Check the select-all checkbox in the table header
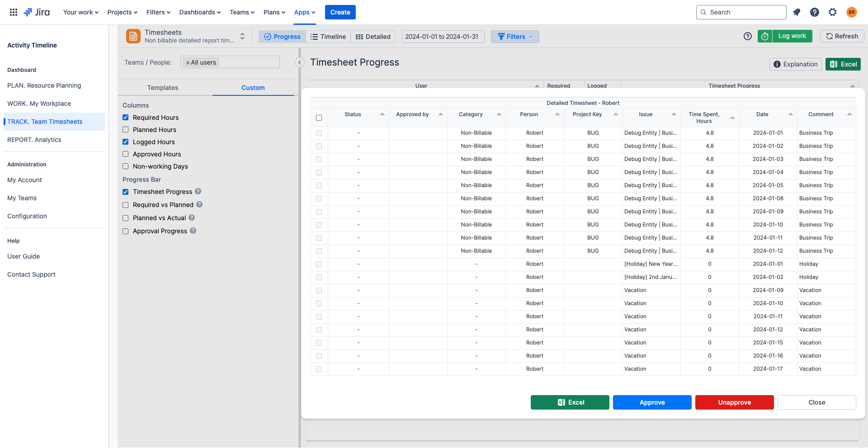This screenshot has width=868, height=448. (319, 118)
